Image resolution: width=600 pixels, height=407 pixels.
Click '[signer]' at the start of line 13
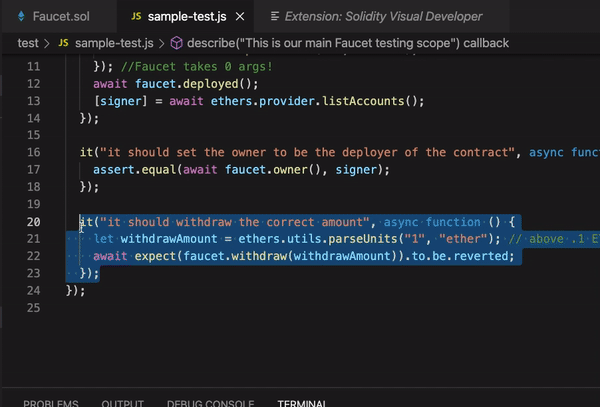[121, 101]
